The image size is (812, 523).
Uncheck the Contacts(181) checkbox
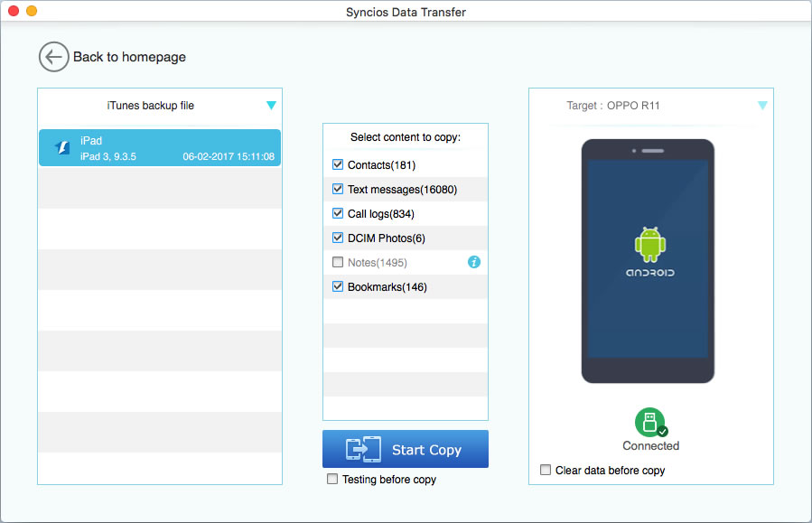pos(338,164)
